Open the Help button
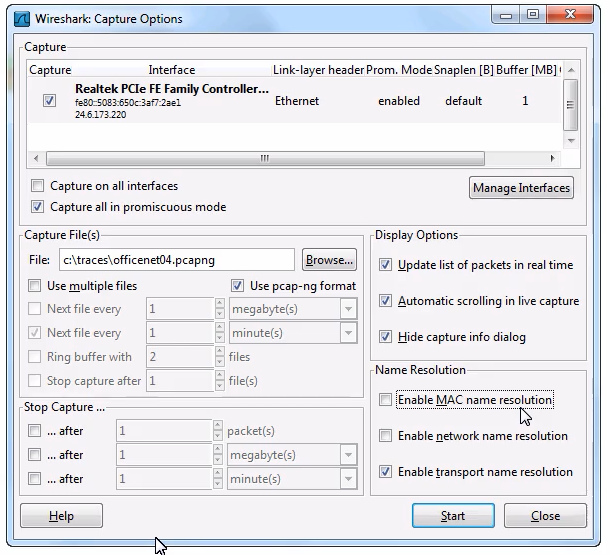 tap(61, 516)
